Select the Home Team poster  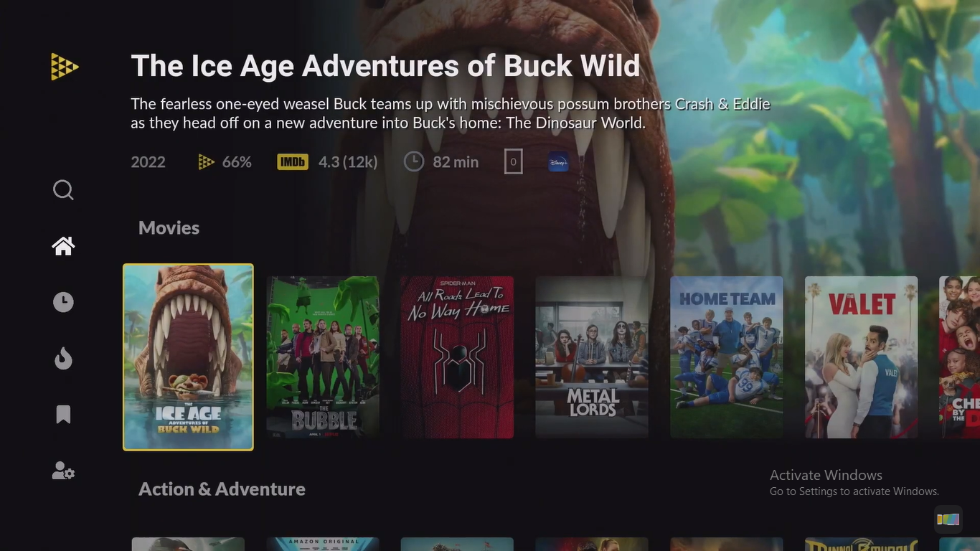[727, 357]
